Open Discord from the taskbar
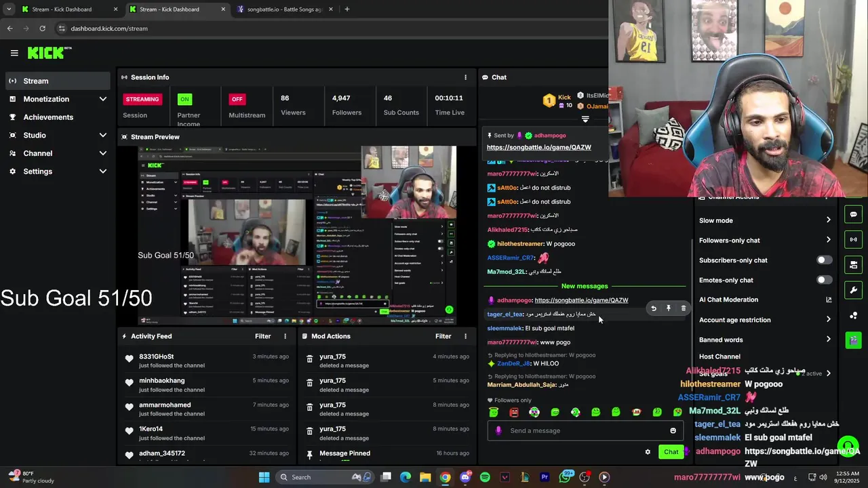 (465, 477)
